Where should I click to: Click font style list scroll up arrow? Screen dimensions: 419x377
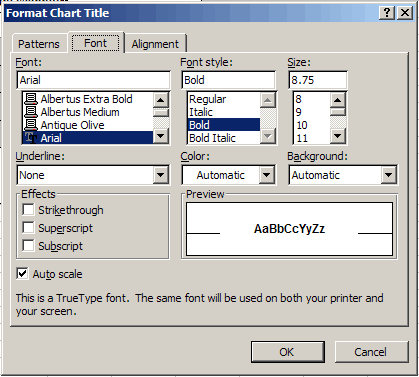268,100
